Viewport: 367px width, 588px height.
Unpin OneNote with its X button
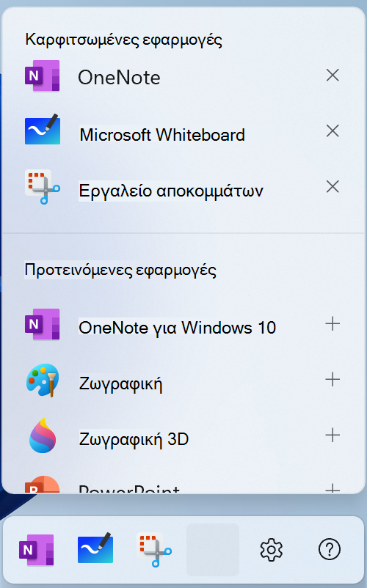point(333,76)
